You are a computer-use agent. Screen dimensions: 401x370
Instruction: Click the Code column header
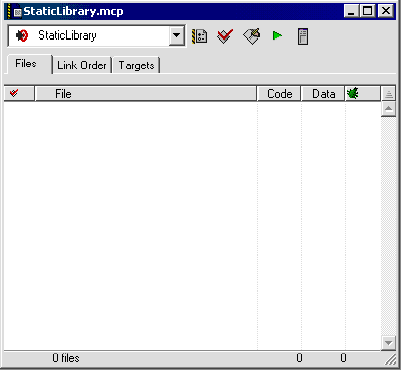pos(279,93)
